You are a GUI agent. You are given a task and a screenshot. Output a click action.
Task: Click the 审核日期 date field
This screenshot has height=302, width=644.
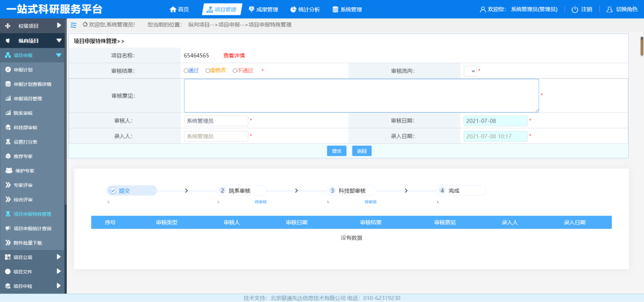point(495,121)
